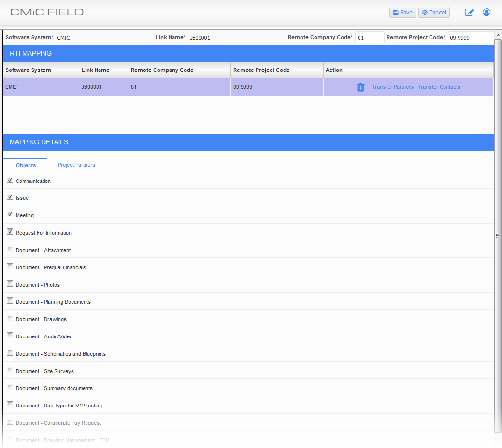Click the trash delete icon in mapping row
The width and height of the screenshot is (502, 448).
click(360, 87)
